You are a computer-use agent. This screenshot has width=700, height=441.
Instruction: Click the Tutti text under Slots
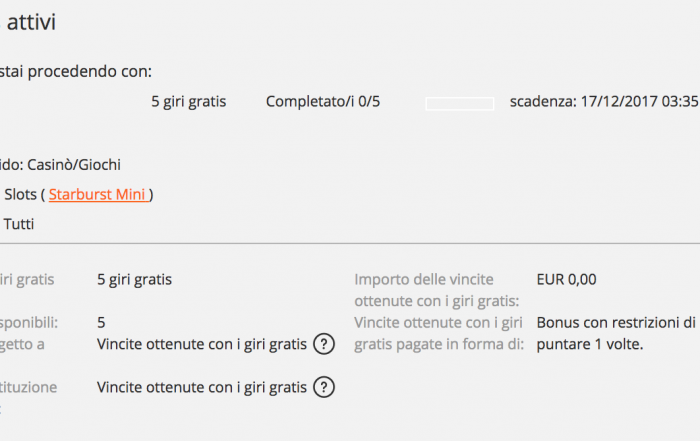(x=19, y=224)
